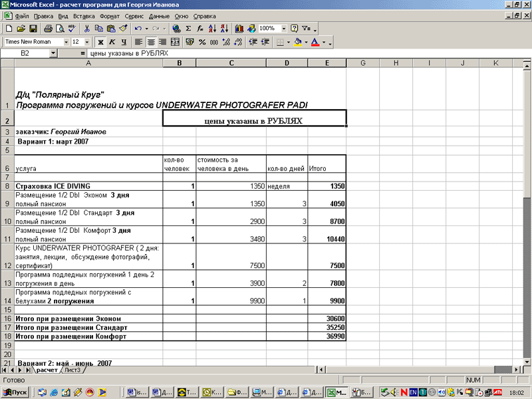532x399 pixels.
Task: Apply AutoSum
Action: 188,29
